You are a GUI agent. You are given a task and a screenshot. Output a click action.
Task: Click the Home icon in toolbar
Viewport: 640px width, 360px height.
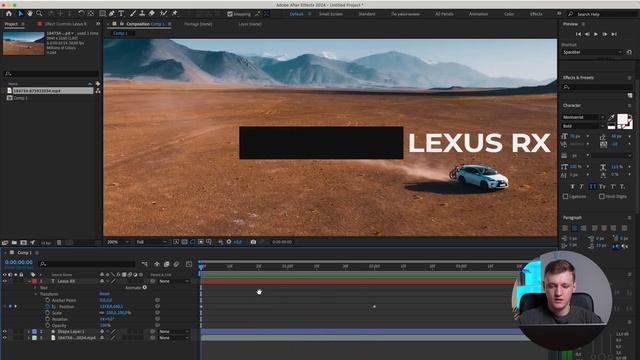click(x=9, y=13)
